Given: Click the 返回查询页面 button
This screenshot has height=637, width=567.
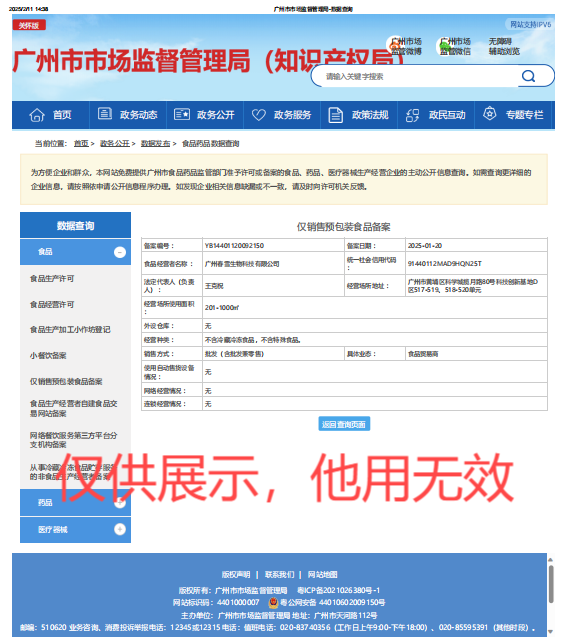Looking at the screenshot, I should [x=344, y=424].
